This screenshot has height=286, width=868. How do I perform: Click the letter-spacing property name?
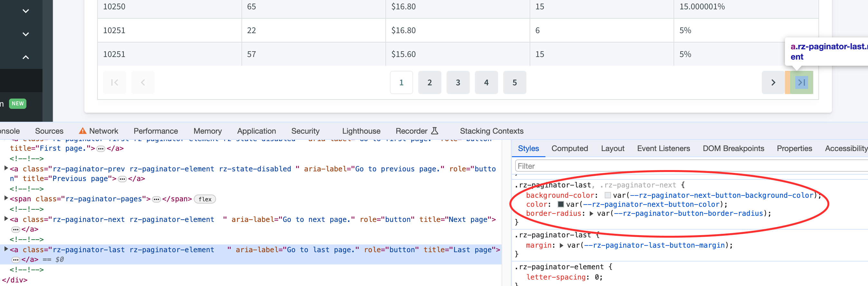[556, 277]
